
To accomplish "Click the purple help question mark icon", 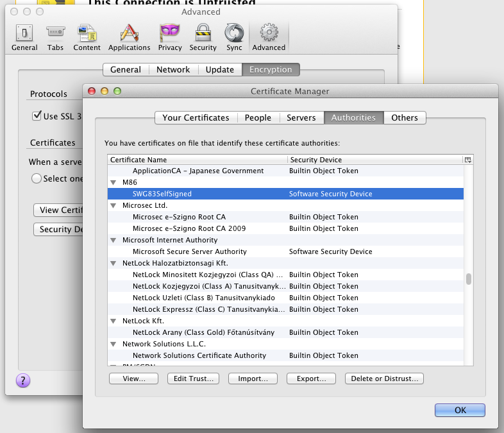I will (22, 380).
